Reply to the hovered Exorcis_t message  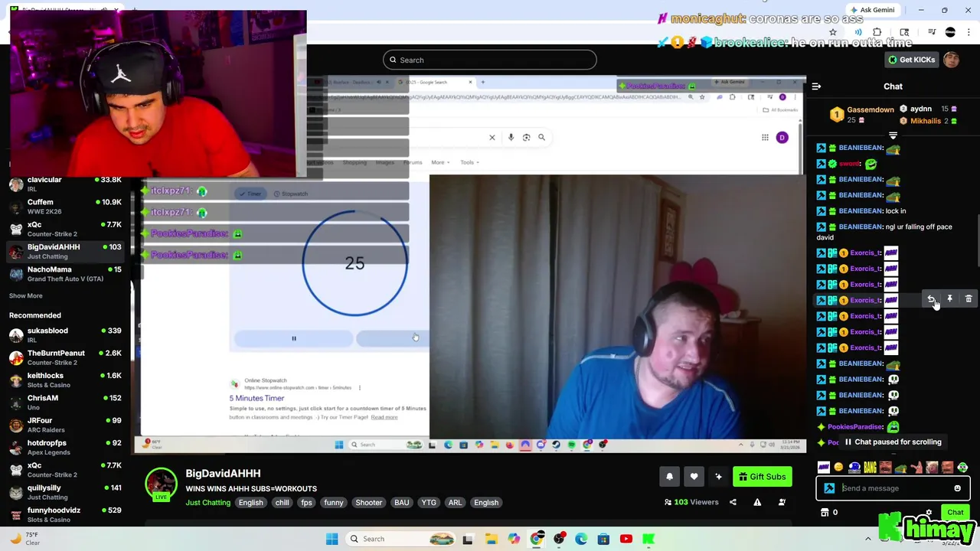tap(931, 299)
